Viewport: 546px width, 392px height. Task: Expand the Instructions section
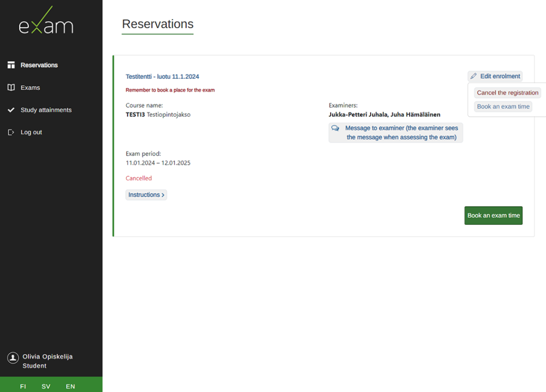146,195
